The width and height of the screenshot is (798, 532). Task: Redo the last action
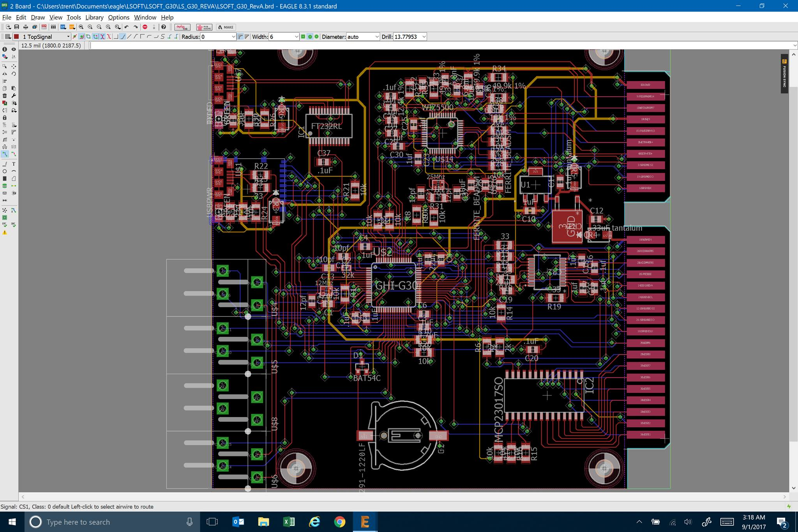[136, 27]
